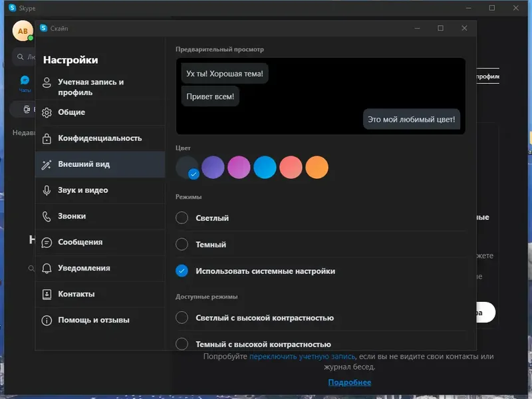Pick the orange accent color

click(x=317, y=167)
